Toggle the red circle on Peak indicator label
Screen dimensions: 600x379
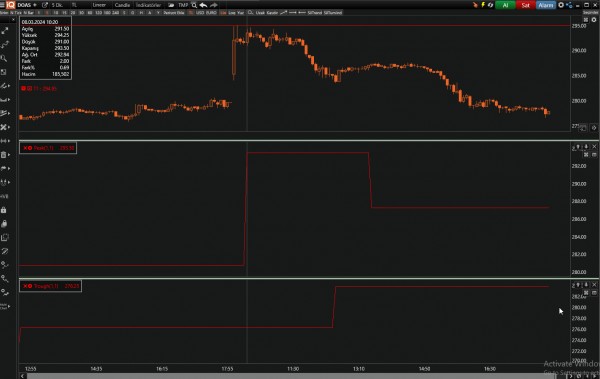30,148
